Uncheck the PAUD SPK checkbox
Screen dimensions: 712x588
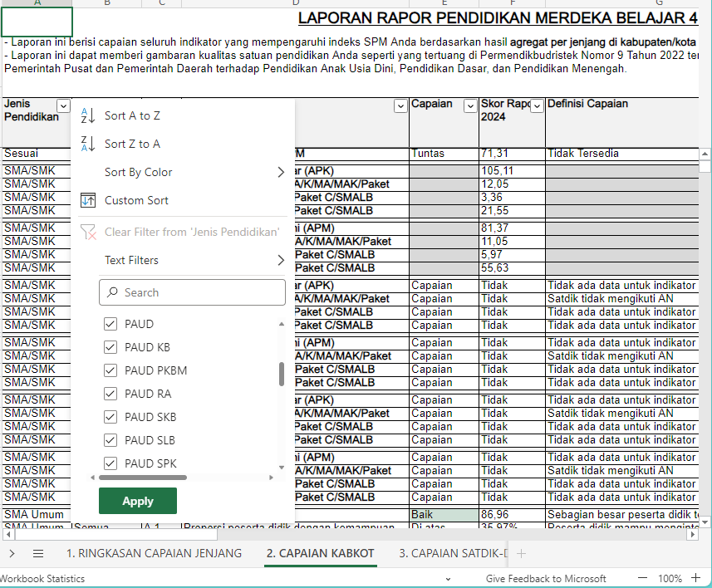coord(110,463)
